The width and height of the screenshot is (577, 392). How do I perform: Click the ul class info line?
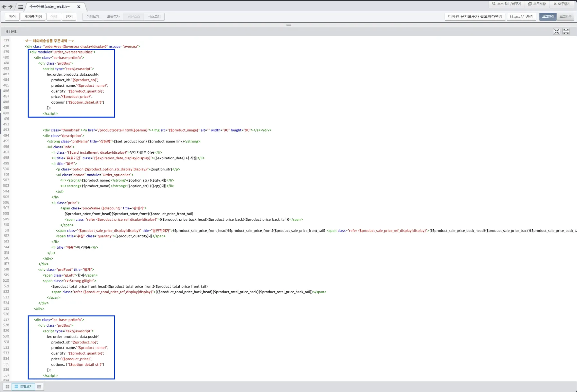point(61,147)
